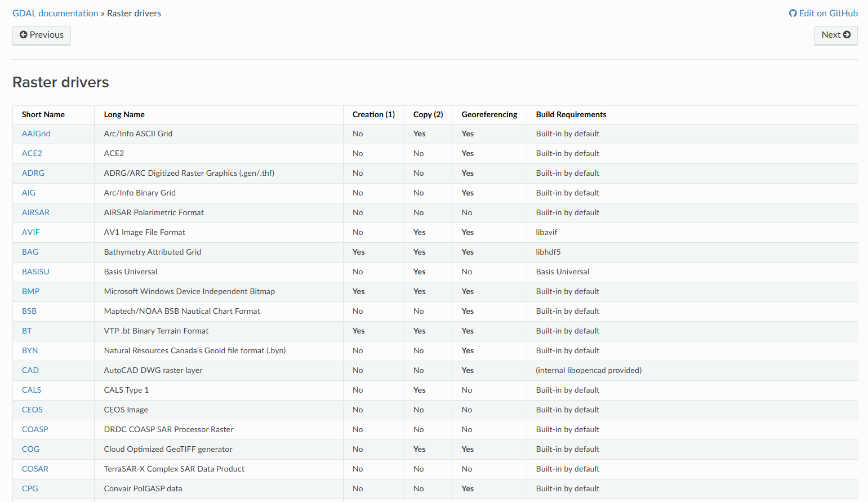This screenshot has width=868, height=502.
Task: Open the Edit on GitHub link
Action: click(x=823, y=13)
